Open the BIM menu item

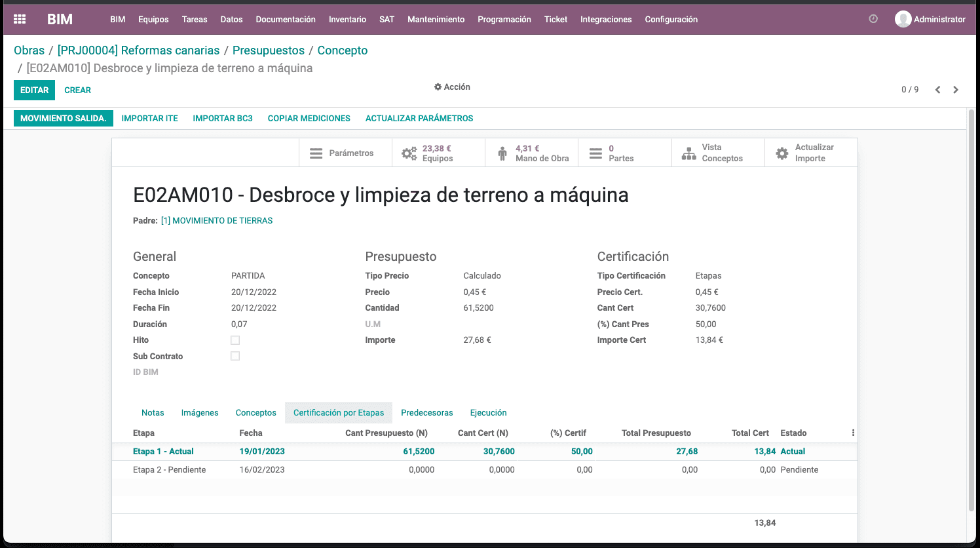click(118, 19)
